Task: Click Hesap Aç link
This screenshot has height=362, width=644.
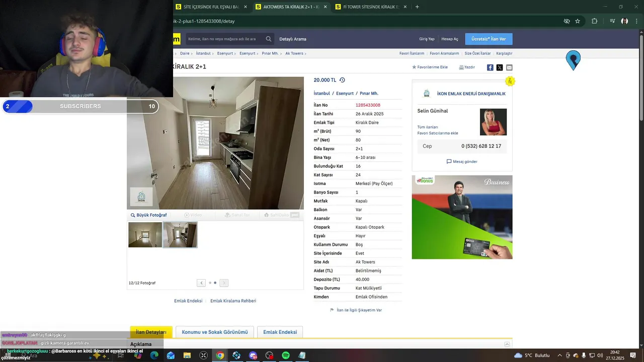Action: coord(450,39)
